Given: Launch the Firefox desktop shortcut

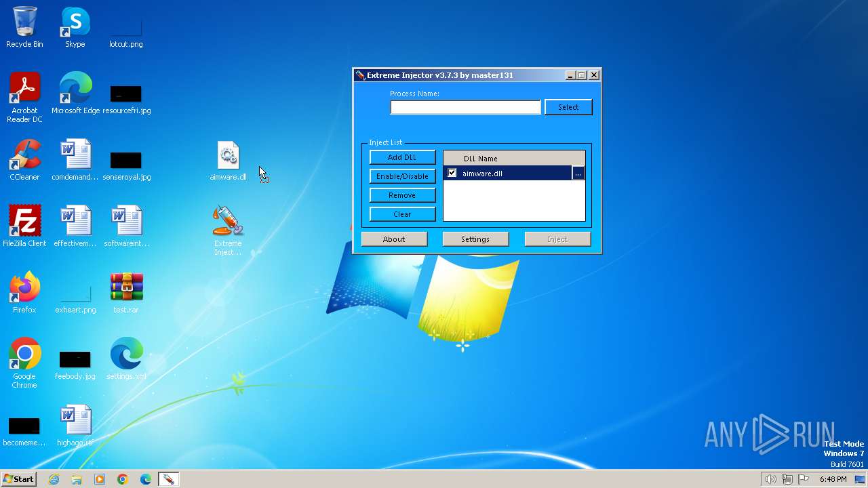Looking at the screenshot, I should [24, 293].
